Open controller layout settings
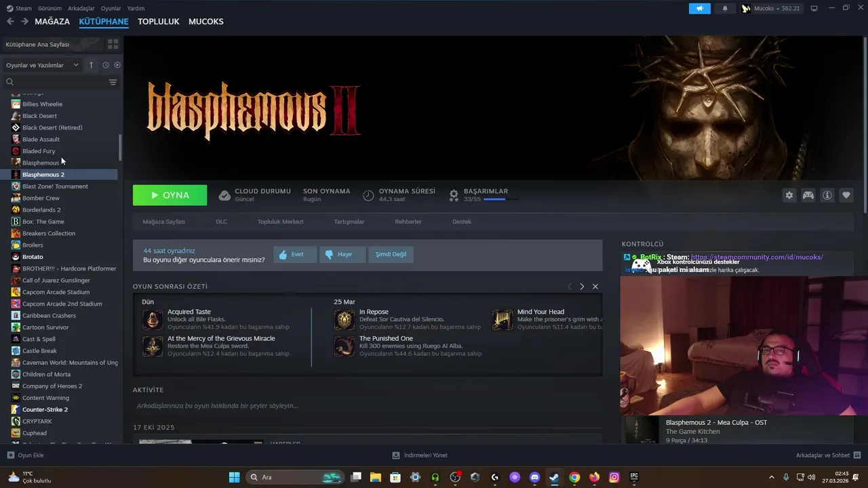The image size is (868, 488). [808, 195]
